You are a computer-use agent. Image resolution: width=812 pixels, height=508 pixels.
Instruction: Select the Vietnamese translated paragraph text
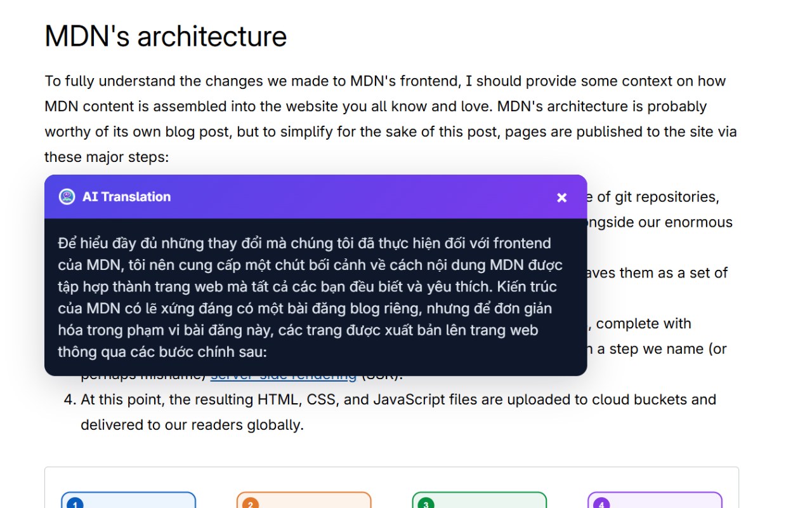pyautogui.click(x=310, y=297)
